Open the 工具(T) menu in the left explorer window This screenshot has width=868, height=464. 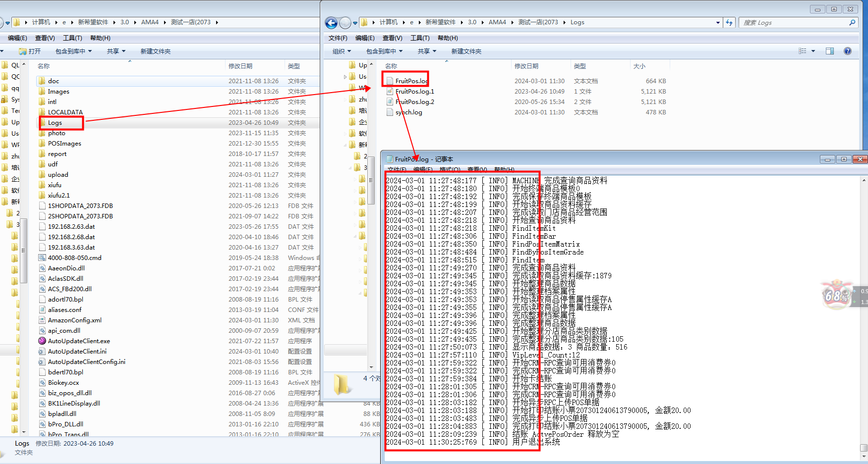[72, 38]
